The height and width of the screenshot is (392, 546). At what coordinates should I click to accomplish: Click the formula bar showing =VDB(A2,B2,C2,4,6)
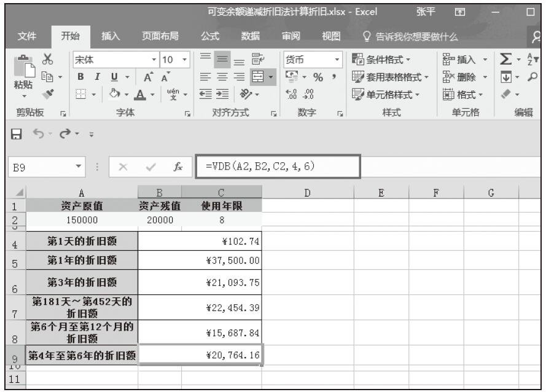tap(278, 166)
